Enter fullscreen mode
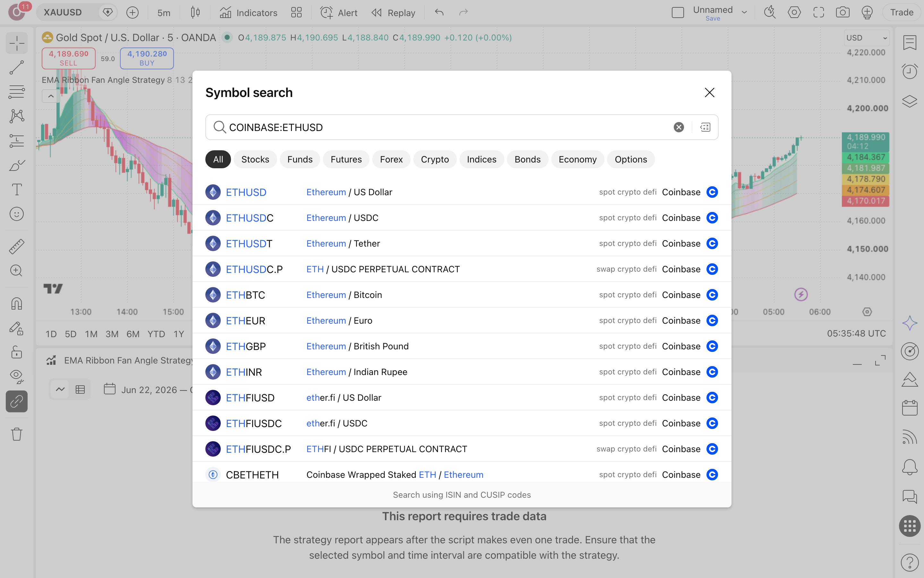The height and width of the screenshot is (578, 924). click(819, 13)
